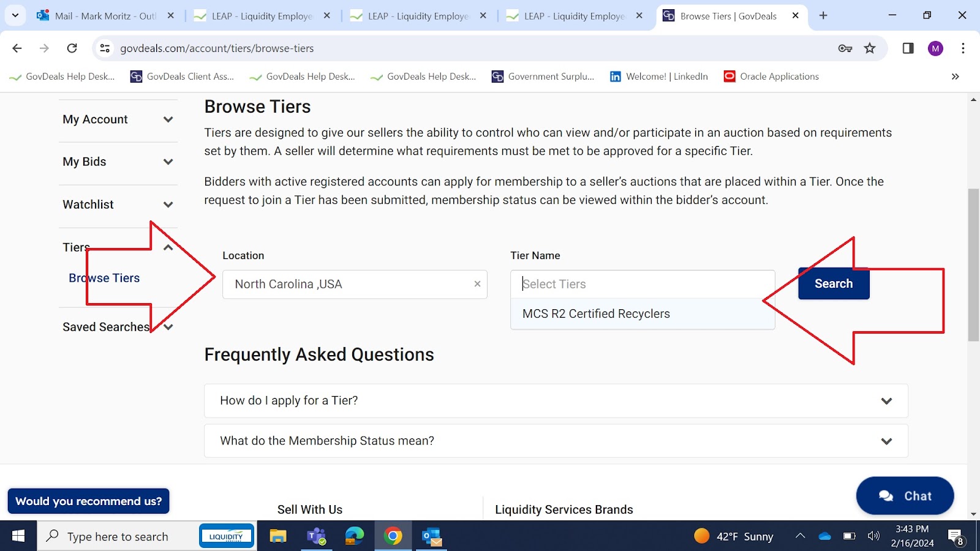This screenshot has width=980, height=551.
Task: Open Browse Tiers sidebar link
Action: click(x=104, y=278)
